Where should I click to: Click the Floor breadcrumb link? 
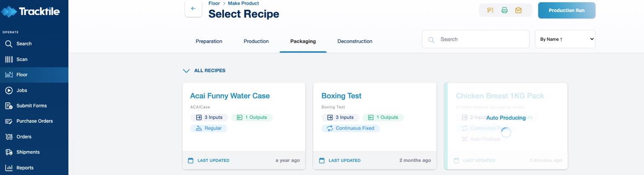pos(214,3)
